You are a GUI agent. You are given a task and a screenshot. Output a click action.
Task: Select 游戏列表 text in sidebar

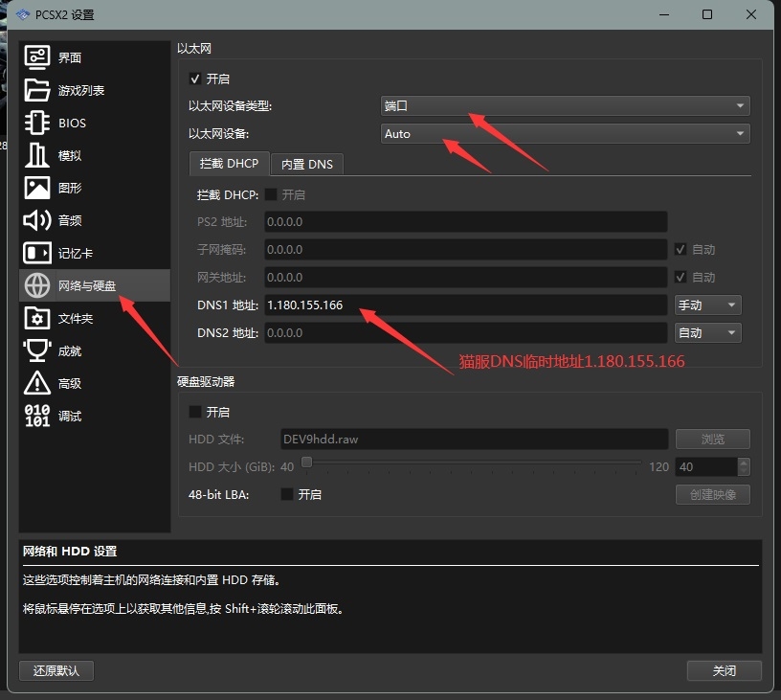(x=81, y=91)
